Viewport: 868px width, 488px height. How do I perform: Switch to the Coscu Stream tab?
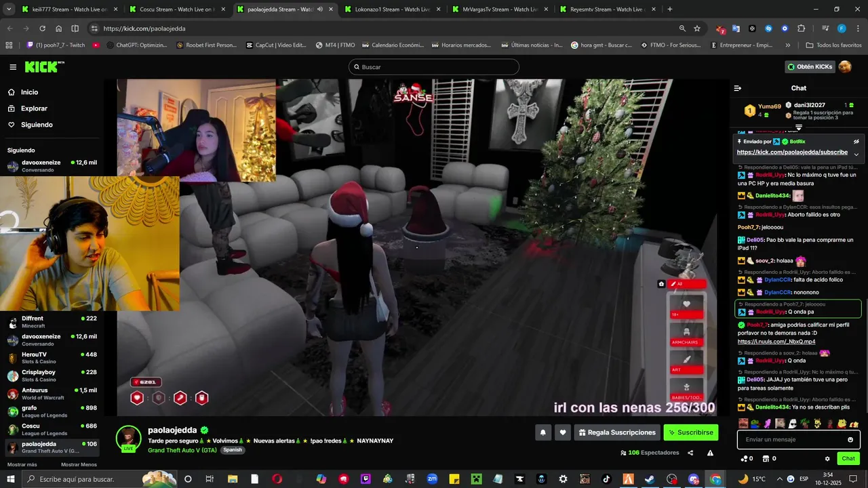click(x=176, y=9)
